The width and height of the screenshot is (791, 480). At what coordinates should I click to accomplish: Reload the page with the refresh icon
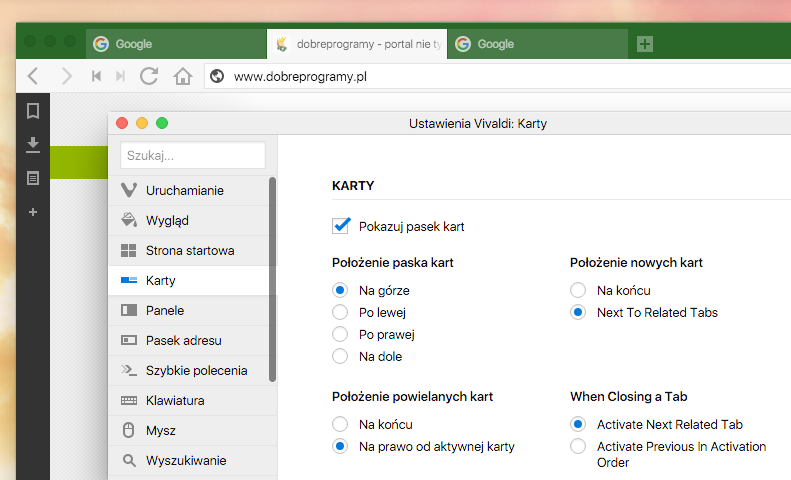click(x=149, y=76)
